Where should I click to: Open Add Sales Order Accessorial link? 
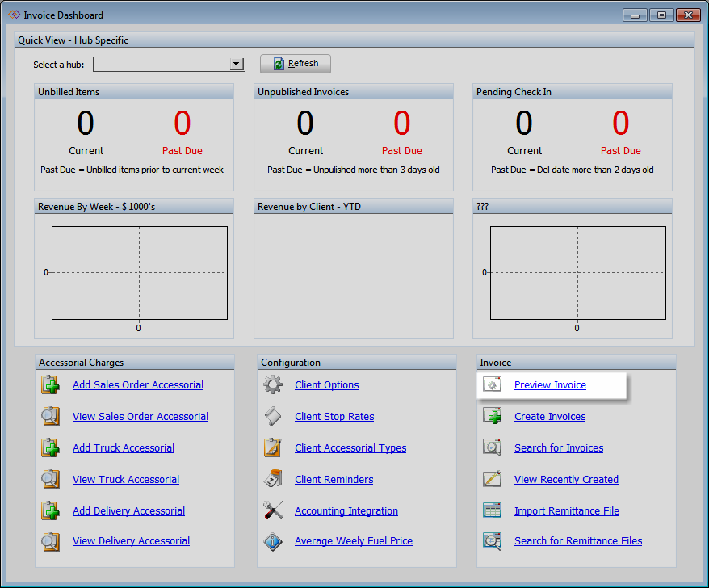tap(138, 385)
